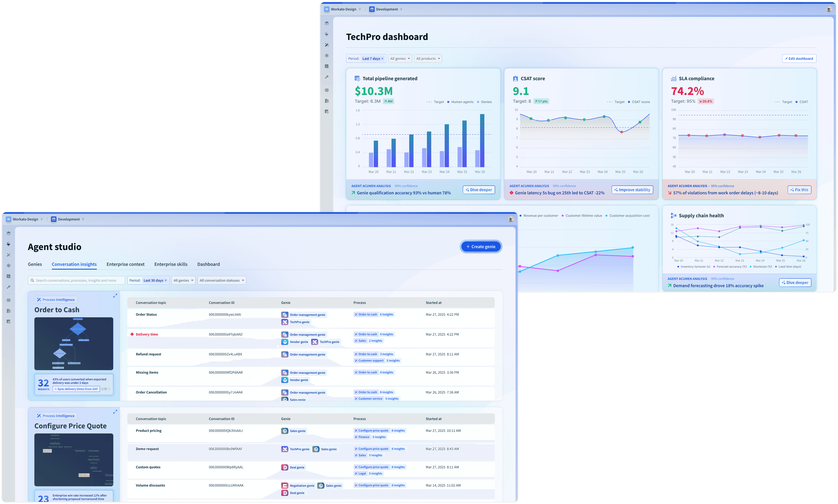Switch to the Genies tab
Screen dimensions: 838x504
35,264
